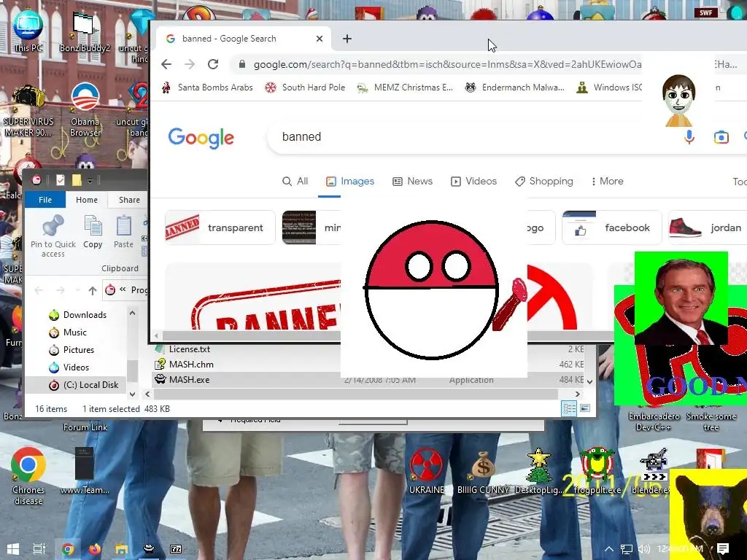Click Pin to Quick access in Explorer

[53, 236]
